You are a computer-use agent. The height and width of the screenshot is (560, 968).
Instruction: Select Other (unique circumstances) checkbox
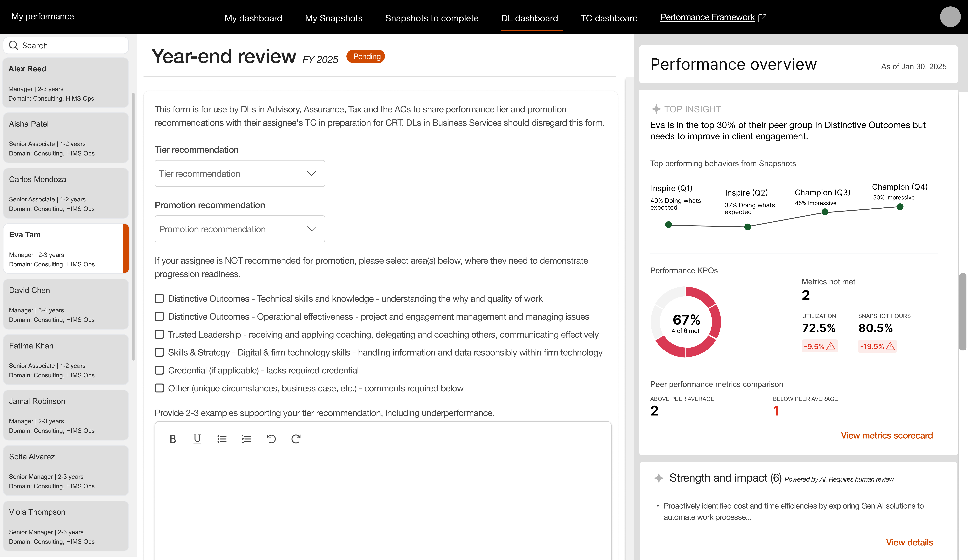(159, 388)
